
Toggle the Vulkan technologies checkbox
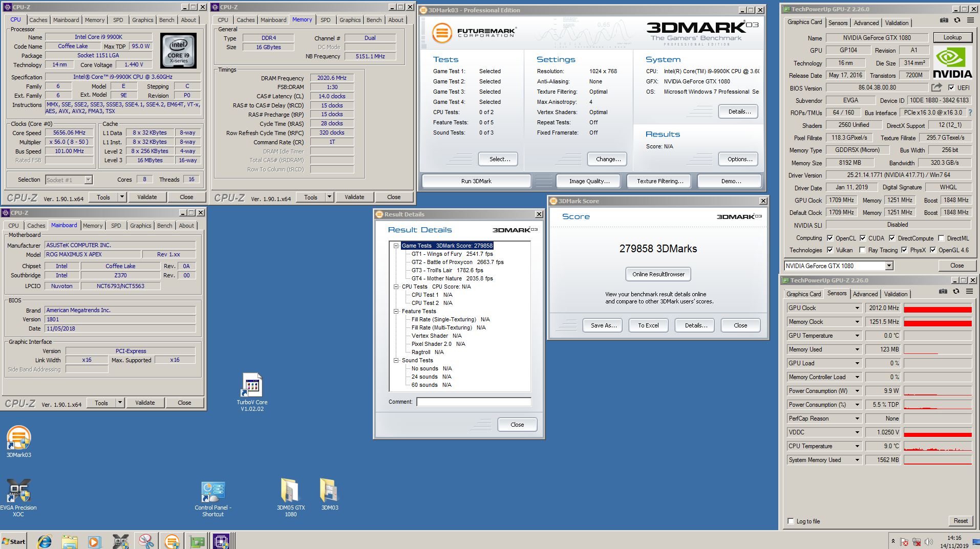pos(830,250)
